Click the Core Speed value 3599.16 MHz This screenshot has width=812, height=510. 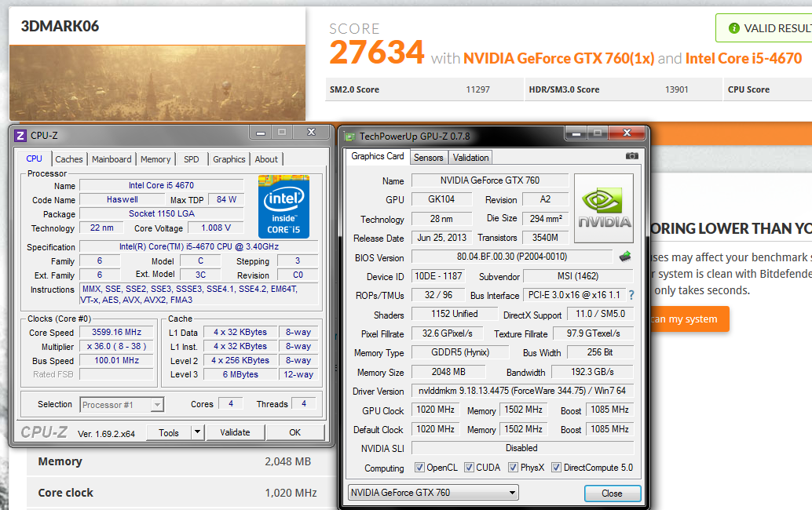point(116,332)
